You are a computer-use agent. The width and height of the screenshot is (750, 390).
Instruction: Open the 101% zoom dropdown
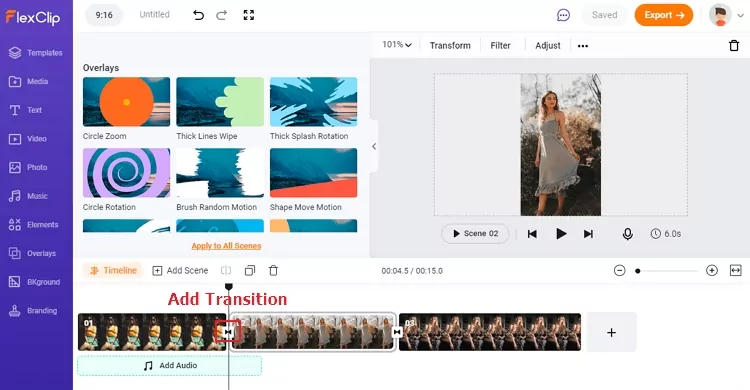[397, 45]
